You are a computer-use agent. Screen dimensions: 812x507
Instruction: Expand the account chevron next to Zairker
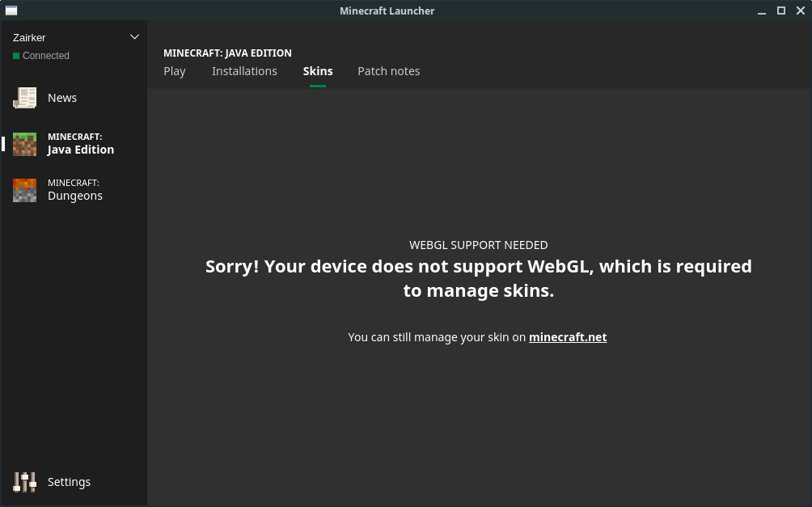pyautogui.click(x=134, y=37)
